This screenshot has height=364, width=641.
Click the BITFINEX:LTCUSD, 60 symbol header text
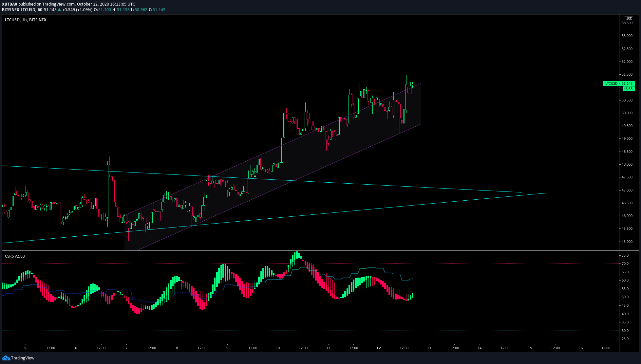[x=22, y=10]
